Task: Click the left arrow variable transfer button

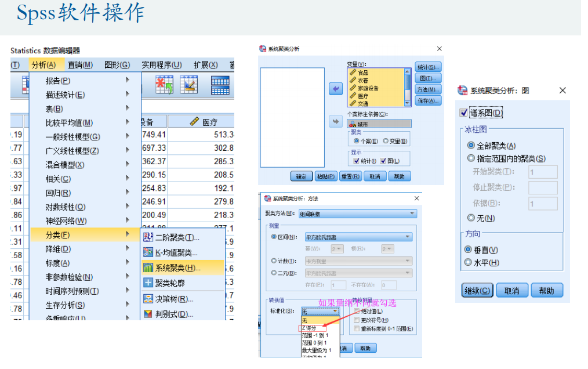Action: point(336,89)
